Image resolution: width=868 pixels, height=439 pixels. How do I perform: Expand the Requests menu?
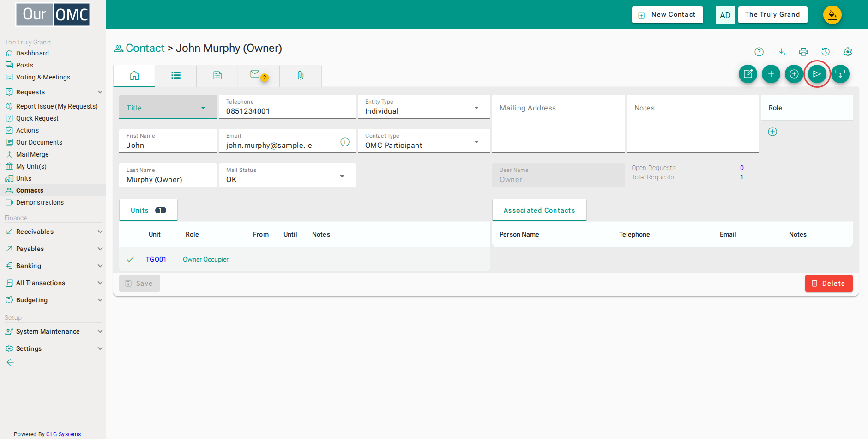click(53, 92)
